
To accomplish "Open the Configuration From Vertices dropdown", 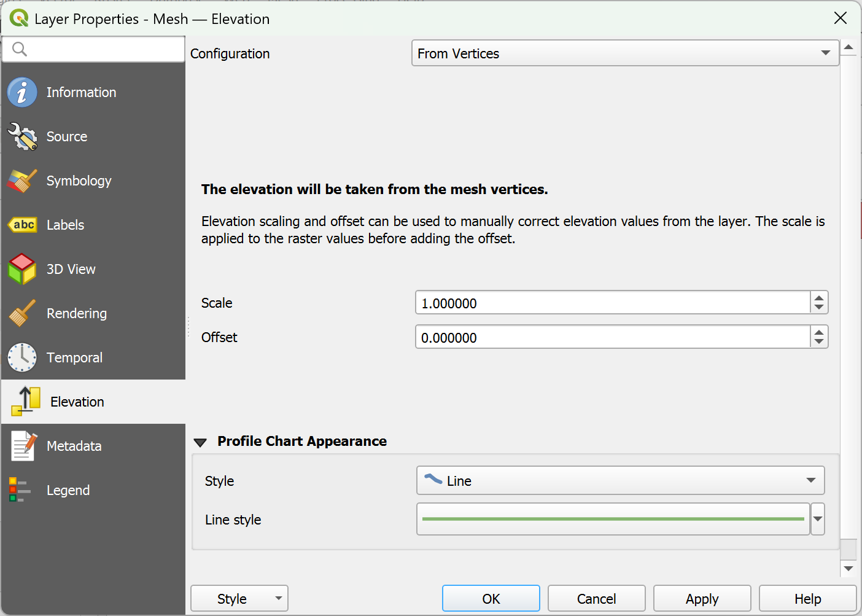I will tap(625, 53).
